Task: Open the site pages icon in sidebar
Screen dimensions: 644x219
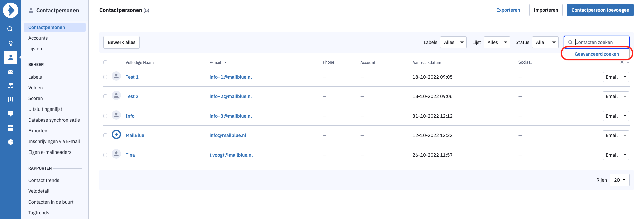Action: [11, 128]
